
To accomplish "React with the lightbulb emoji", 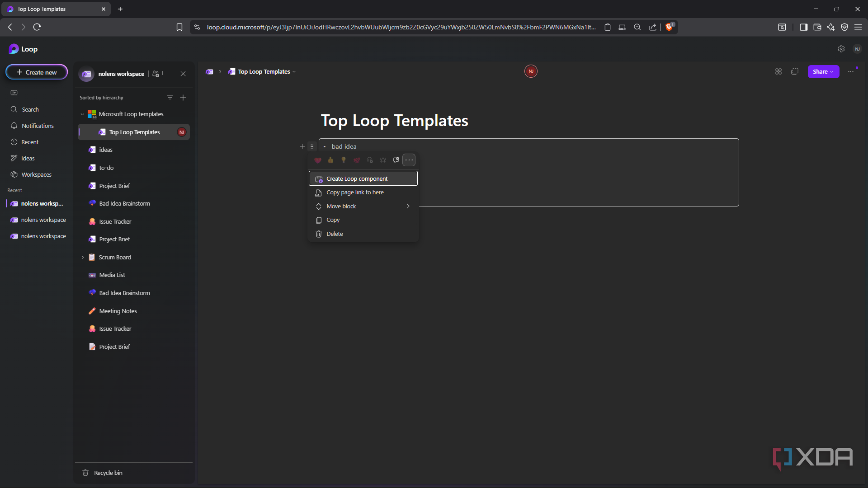I will click(x=344, y=160).
